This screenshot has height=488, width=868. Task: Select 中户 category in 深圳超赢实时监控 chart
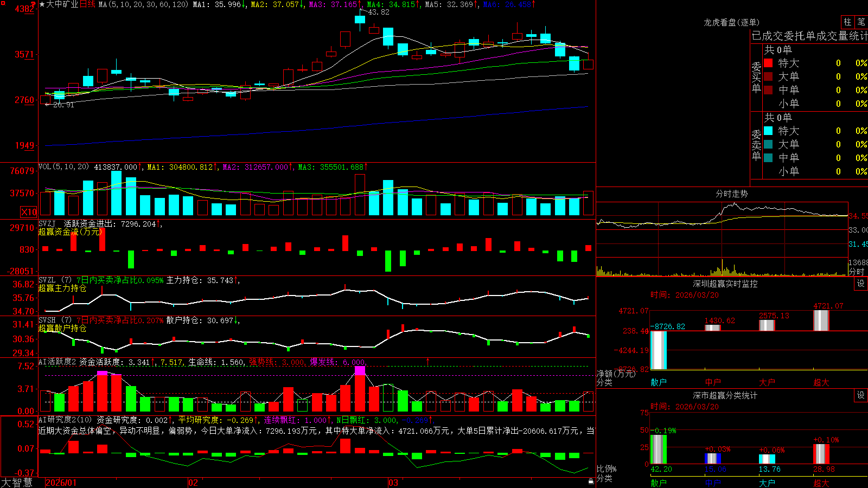713,382
